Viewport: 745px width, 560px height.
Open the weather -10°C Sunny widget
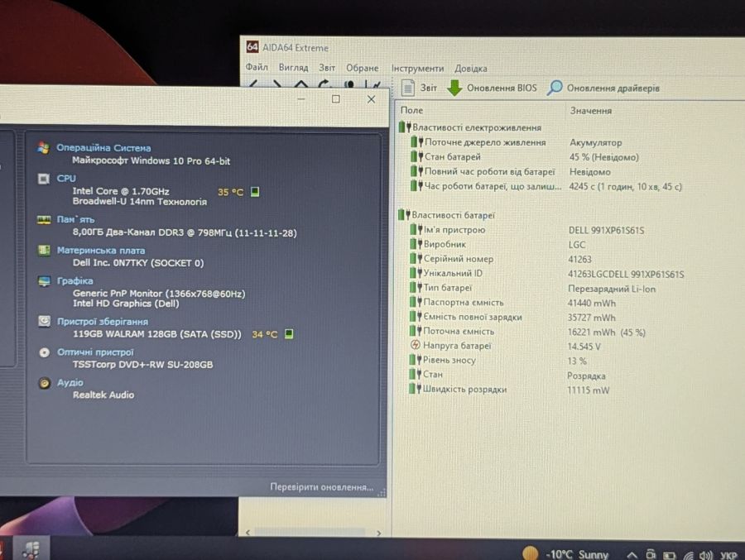(565, 554)
